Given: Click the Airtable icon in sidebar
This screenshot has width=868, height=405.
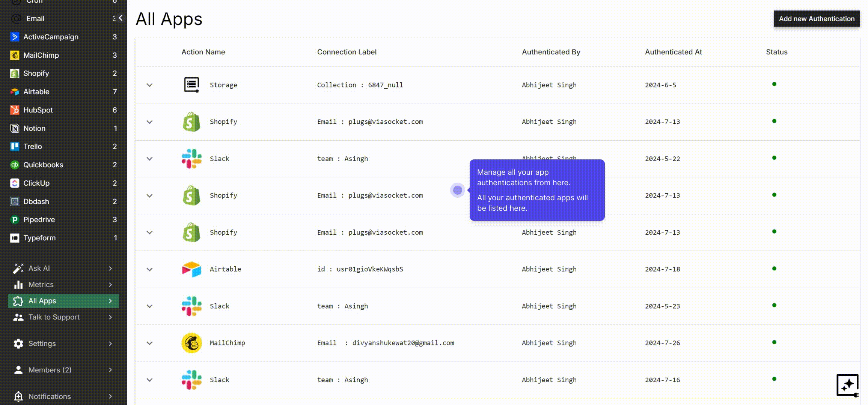Looking at the screenshot, I should 15,92.
